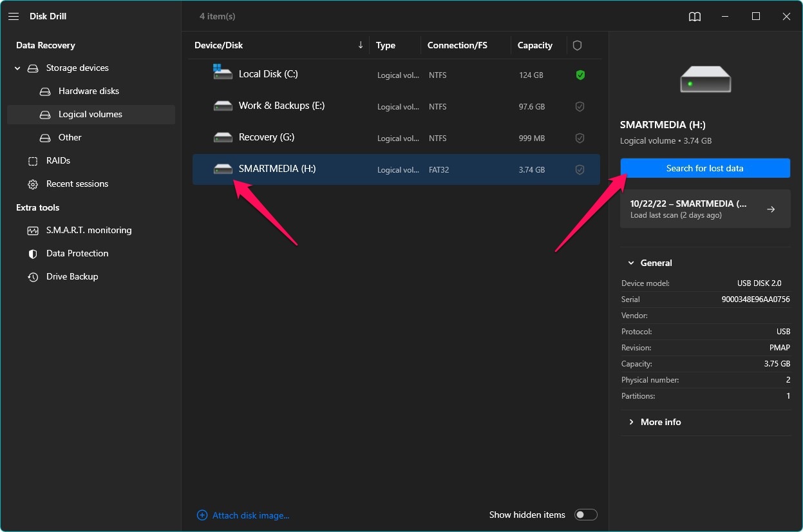Click the 124 GB capacity cell
Viewport: 803px width, 532px height.
531,75
